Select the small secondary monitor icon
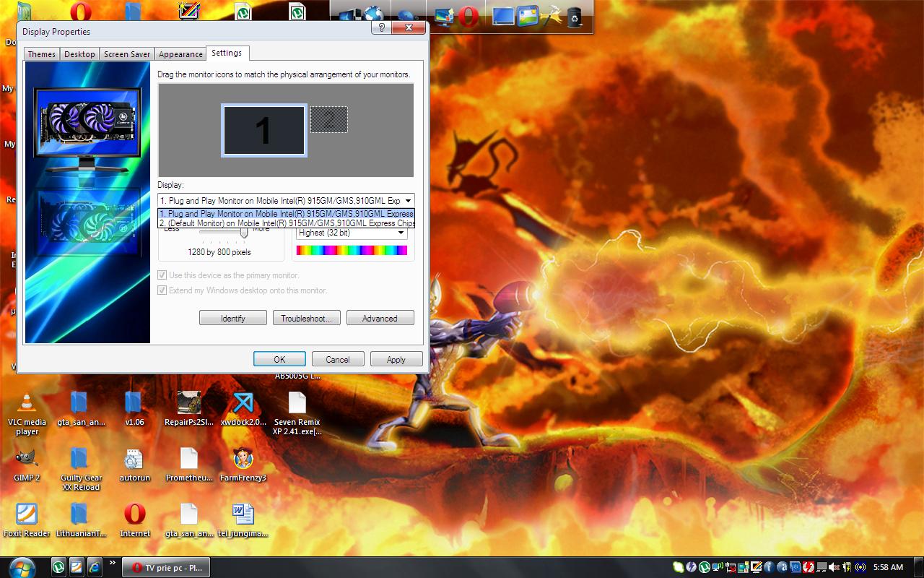 coord(329,119)
